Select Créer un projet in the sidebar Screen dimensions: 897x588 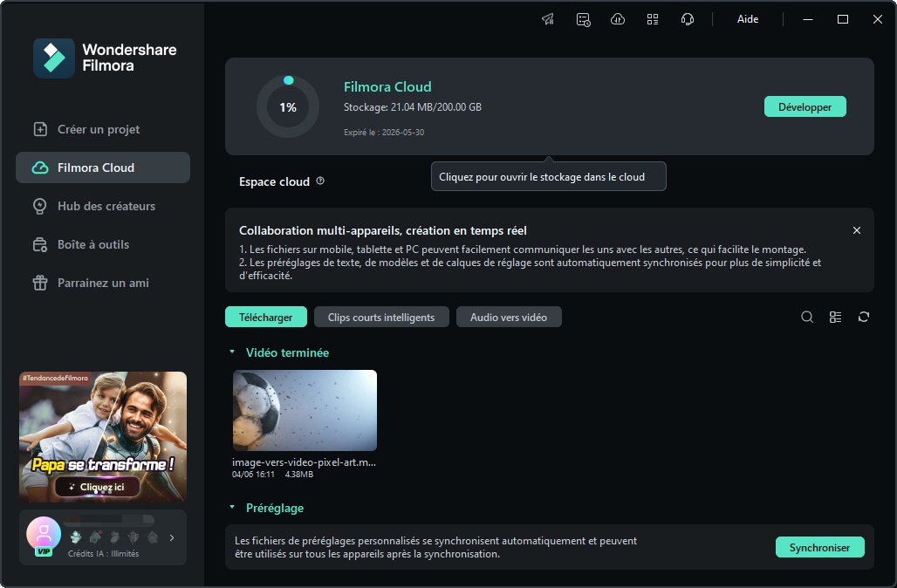tap(103, 129)
